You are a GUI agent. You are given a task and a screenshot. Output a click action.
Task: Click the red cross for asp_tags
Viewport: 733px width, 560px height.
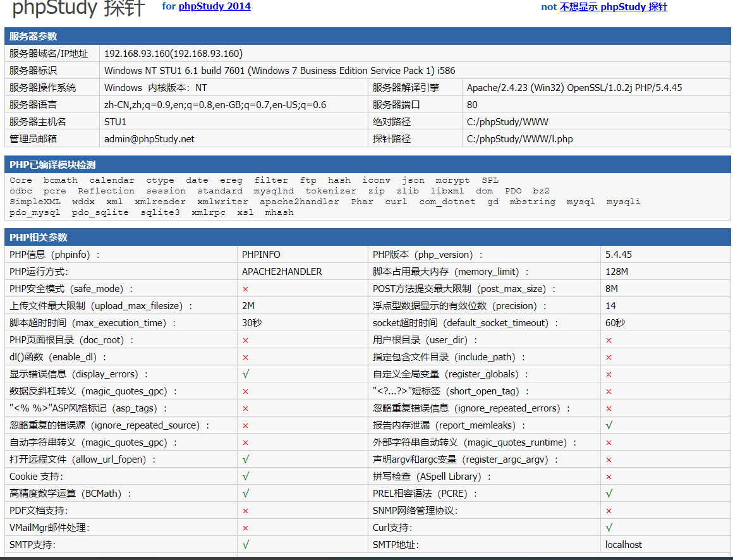tap(245, 408)
